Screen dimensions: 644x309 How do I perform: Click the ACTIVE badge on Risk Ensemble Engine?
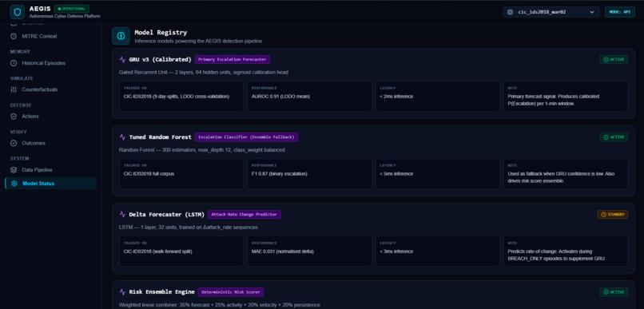point(614,291)
